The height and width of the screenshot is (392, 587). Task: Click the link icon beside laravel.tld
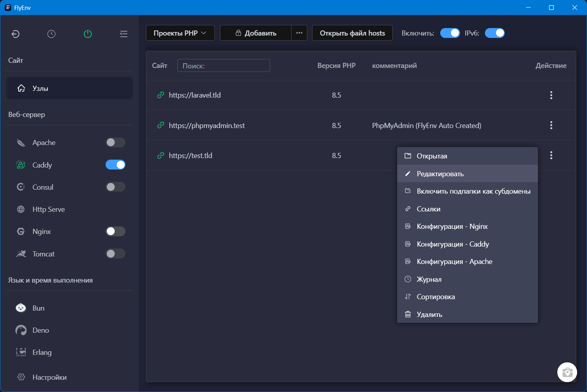coord(161,95)
